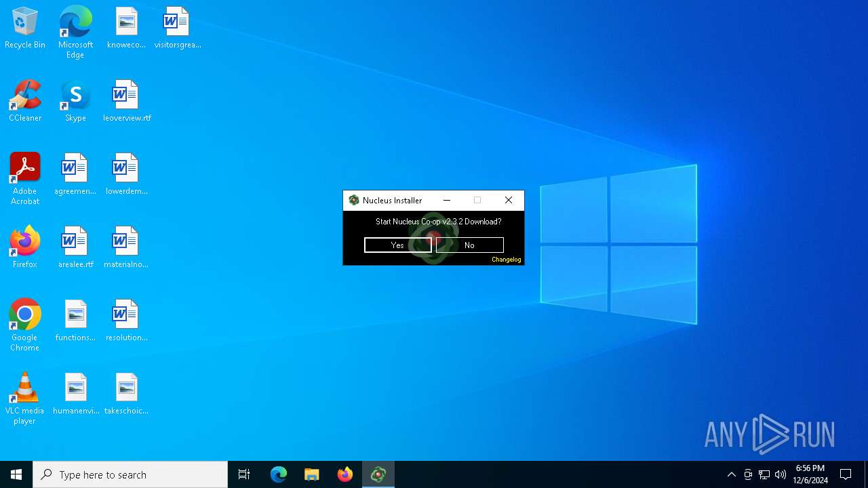This screenshot has width=868, height=488.
Task: Select the humanenvi image file icon
Action: (x=75, y=394)
